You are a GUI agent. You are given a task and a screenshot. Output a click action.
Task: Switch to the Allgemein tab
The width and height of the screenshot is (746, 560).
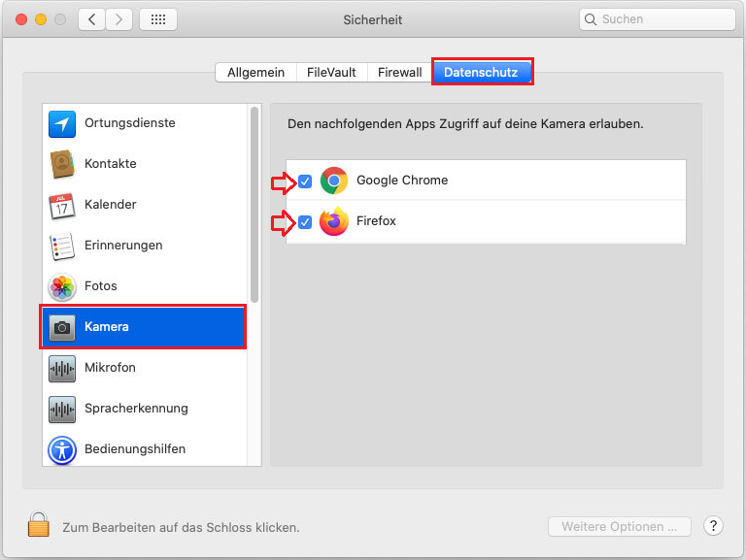[x=255, y=73]
